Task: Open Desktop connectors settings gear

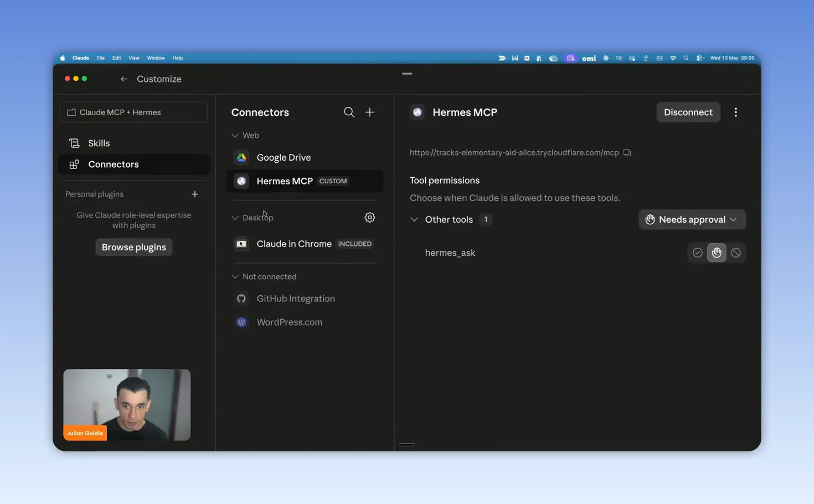Action: 370,218
